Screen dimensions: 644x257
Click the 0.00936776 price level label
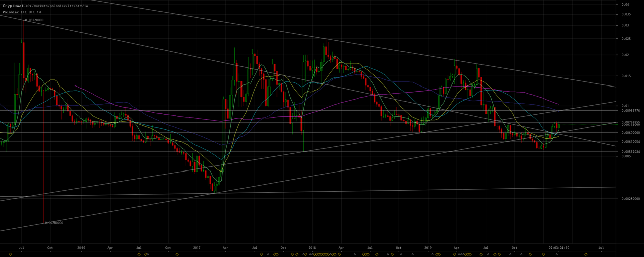point(630,111)
